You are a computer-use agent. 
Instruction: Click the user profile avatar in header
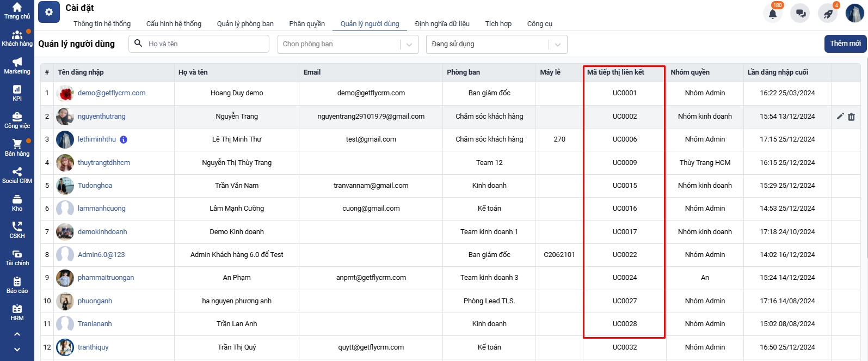[854, 14]
